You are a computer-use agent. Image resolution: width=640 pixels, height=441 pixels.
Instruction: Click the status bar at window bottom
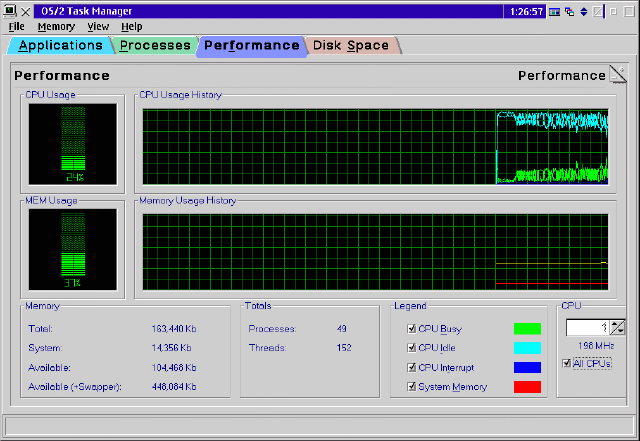[320, 426]
